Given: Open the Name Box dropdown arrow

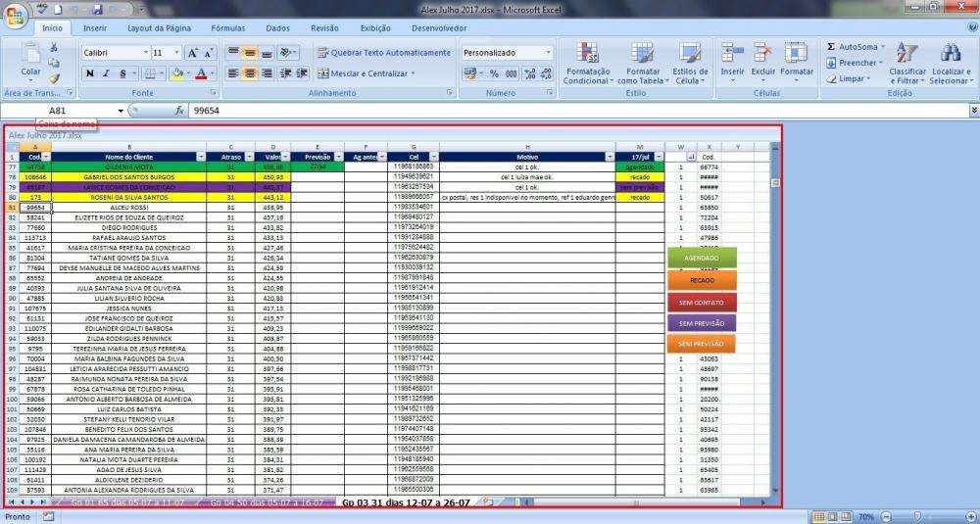Looking at the screenshot, I should 121,111.
